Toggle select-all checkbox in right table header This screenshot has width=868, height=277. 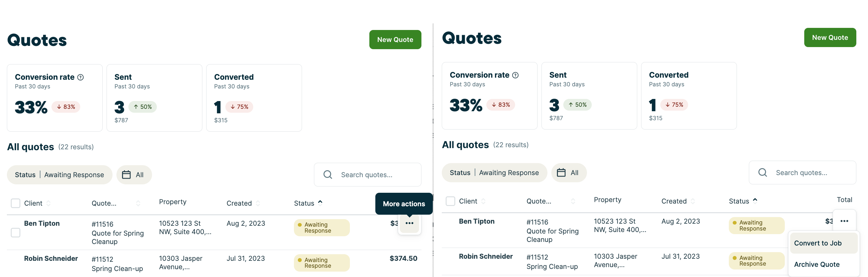[450, 201]
